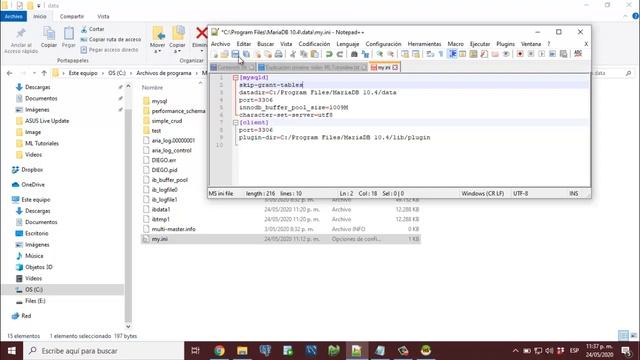640x360 pixels.
Task: Click the Redo arrow in Notepad++ toolbar
Action: coord(340,54)
